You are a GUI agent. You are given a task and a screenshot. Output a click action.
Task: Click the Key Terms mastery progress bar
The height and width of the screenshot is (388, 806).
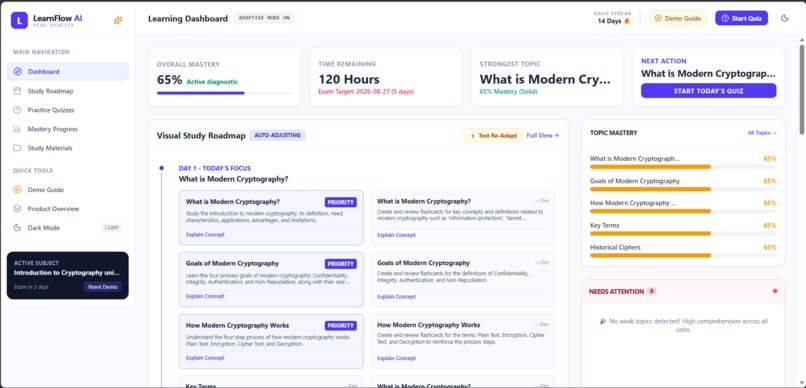pos(683,233)
